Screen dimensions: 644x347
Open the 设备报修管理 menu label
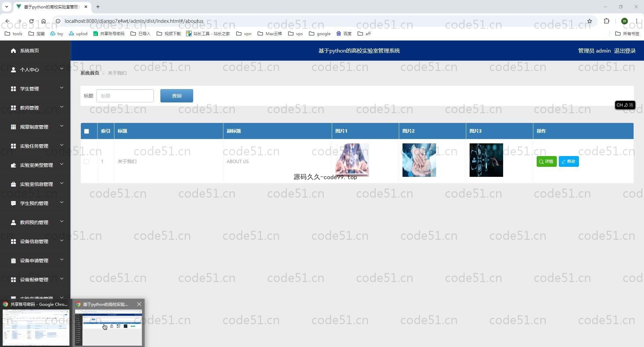coord(34,280)
